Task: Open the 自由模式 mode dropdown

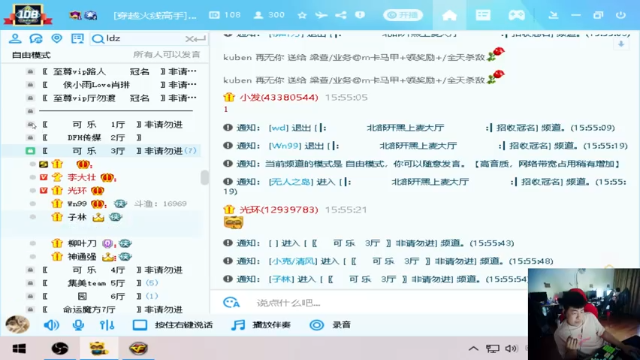Action: click(x=31, y=55)
